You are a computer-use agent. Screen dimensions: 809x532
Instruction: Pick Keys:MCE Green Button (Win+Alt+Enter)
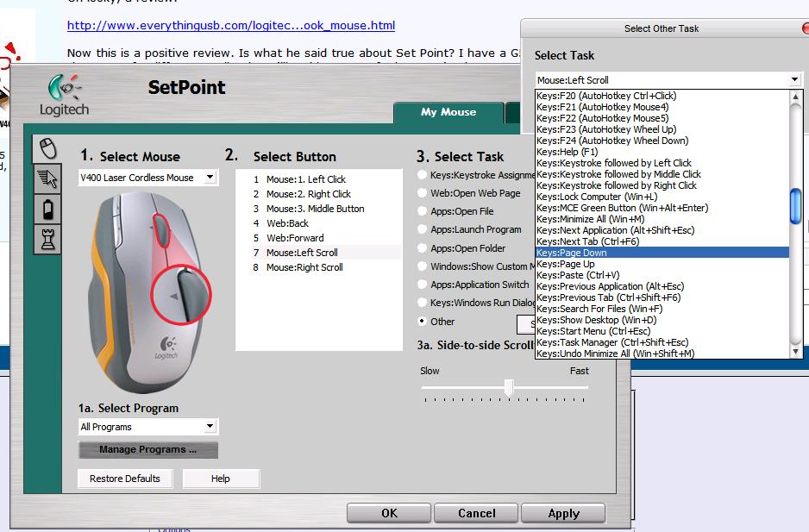(662, 208)
